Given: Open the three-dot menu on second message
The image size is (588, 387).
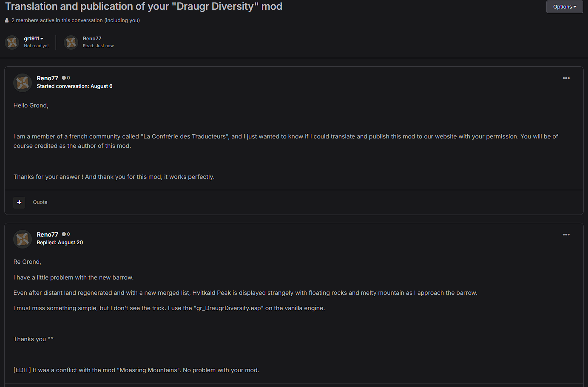Looking at the screenshot, I should (566, 234).
